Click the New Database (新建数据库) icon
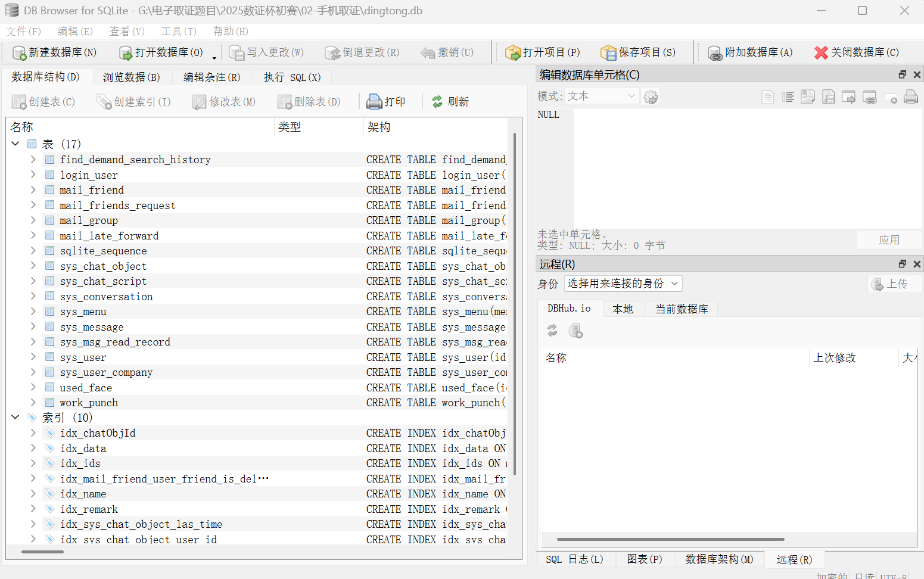Image resolution: width=924 pixels, height=579 pixels. point(19,53)
